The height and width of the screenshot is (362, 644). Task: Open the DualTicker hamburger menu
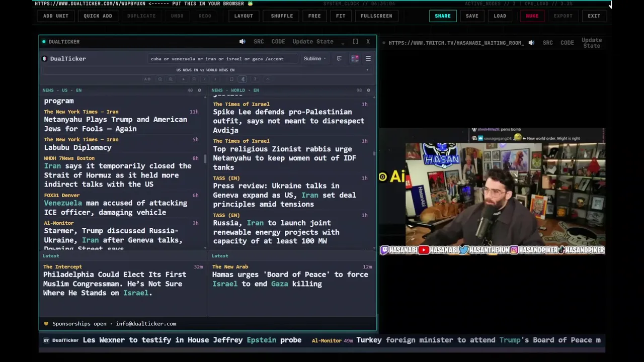tap(368, 59)
